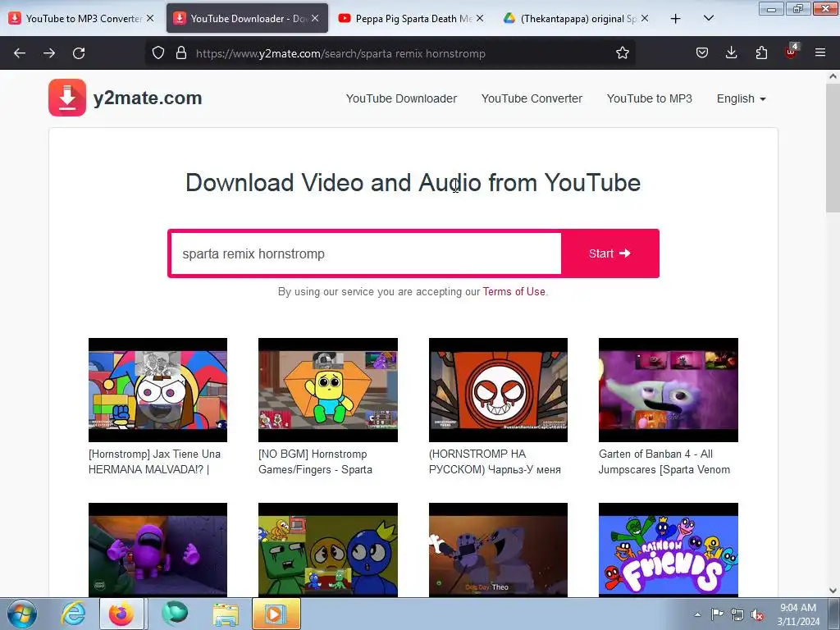Open the media player taskbar icon
840x630 pixels.
pos(276,614)
